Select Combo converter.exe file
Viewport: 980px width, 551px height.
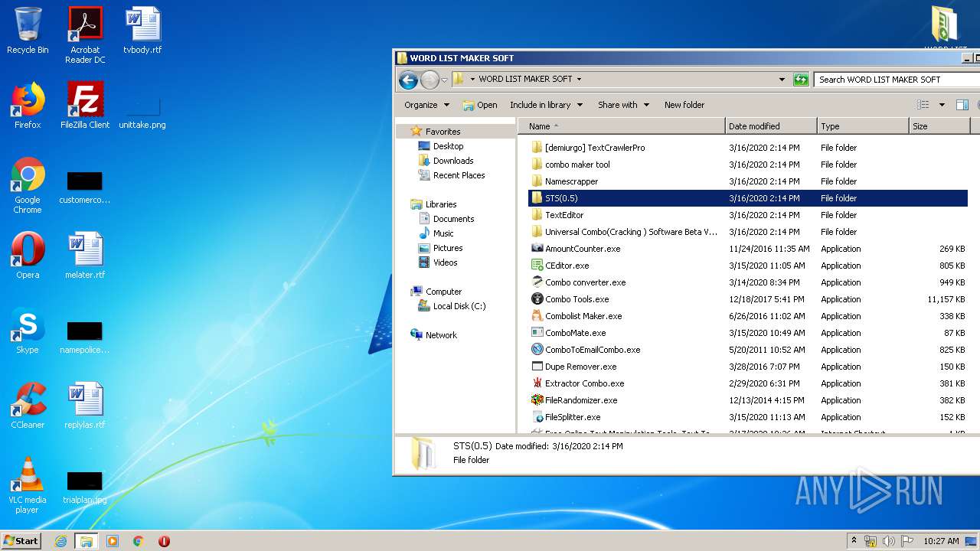tap(579, 282)
